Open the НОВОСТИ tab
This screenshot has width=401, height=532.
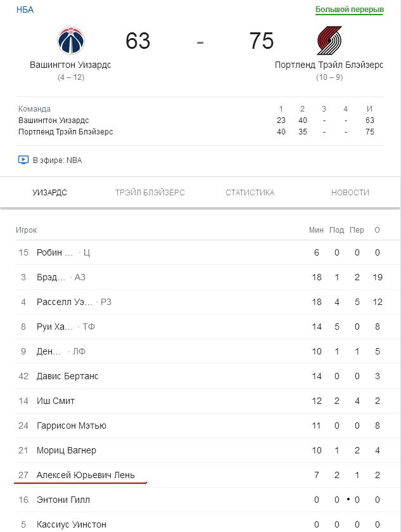point(350,192)
